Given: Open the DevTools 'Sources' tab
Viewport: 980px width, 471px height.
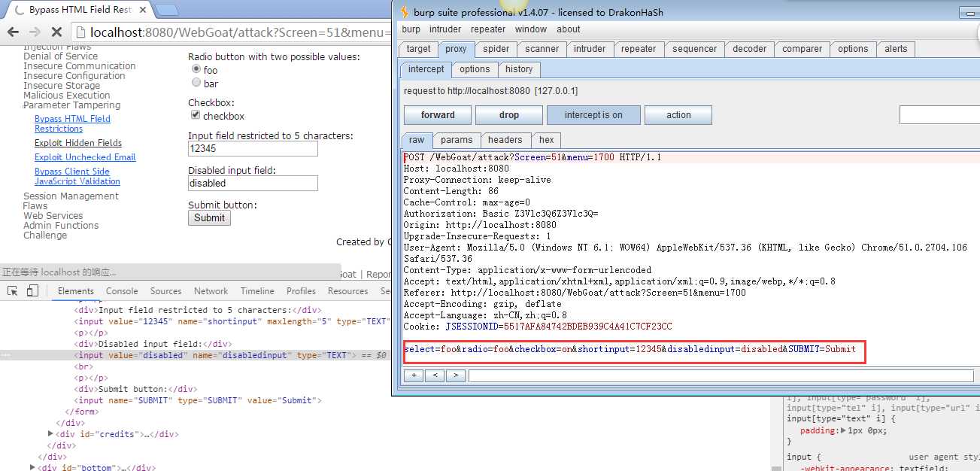Looking at the screenshot, I should click(x=165, y=291).
